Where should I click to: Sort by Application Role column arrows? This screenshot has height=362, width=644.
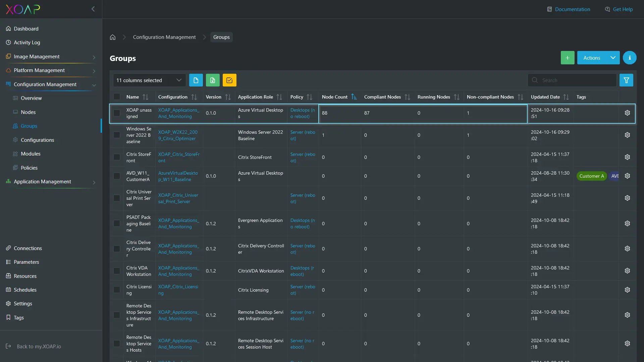coord(279,97)
